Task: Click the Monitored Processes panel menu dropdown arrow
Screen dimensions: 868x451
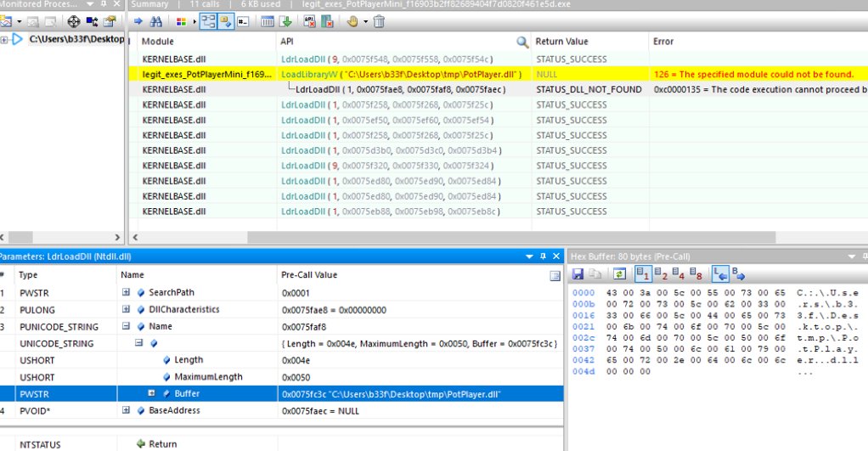Action: [90, 4]
